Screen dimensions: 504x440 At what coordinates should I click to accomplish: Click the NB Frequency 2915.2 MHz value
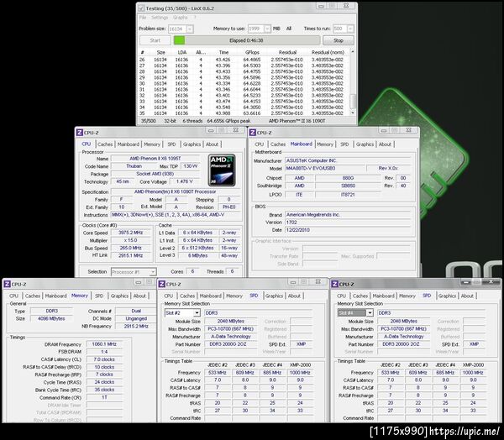pos(136,327)
